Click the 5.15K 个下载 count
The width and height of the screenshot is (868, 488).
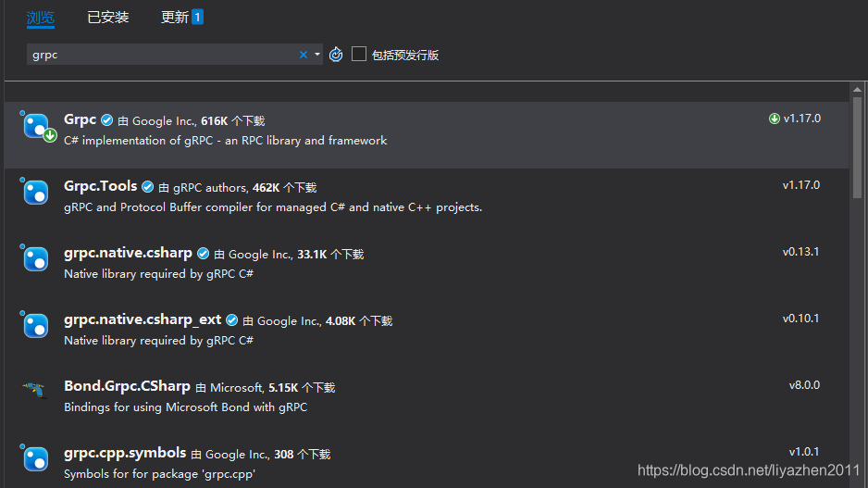click(x=302, y=388)
